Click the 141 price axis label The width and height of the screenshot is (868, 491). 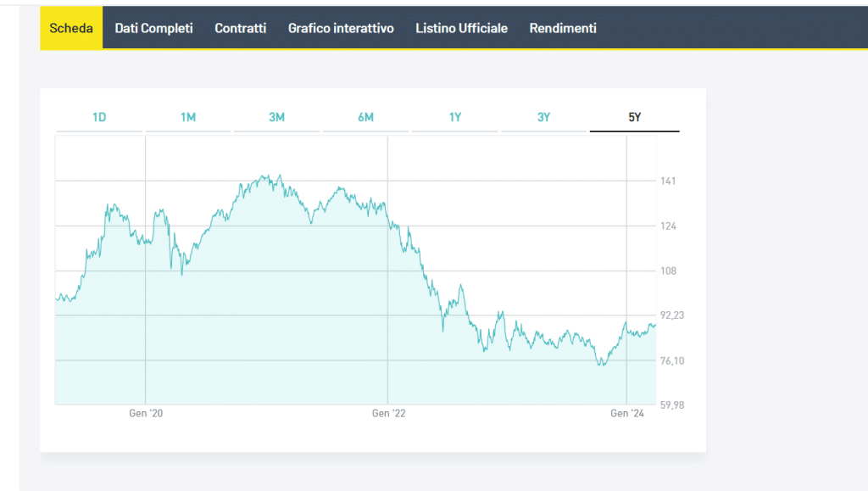[x=668, y=181]
